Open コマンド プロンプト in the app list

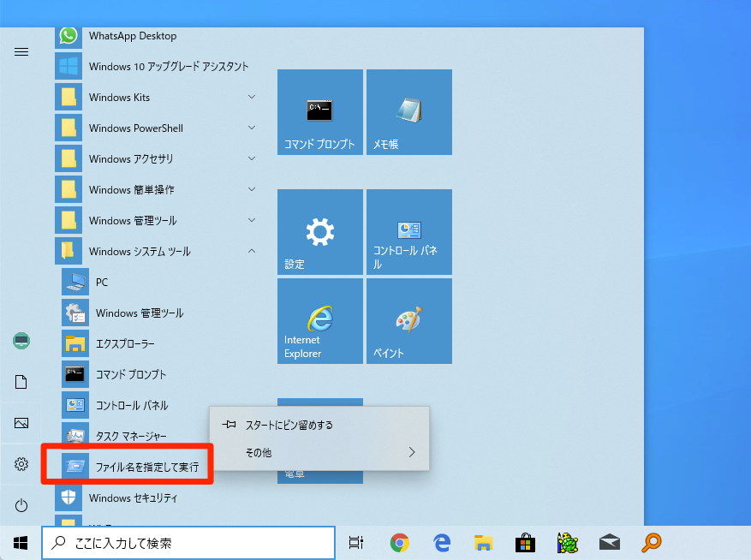[x=160, y=374]
